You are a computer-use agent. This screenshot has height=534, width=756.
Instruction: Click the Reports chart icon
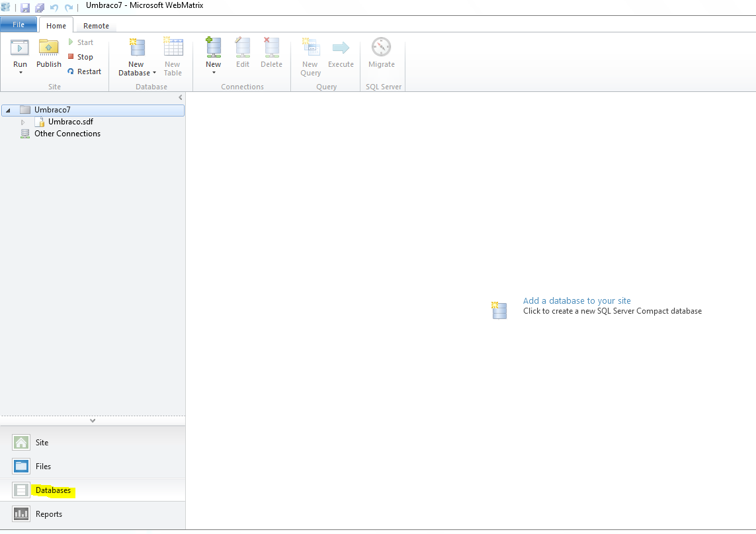[21, 514]
